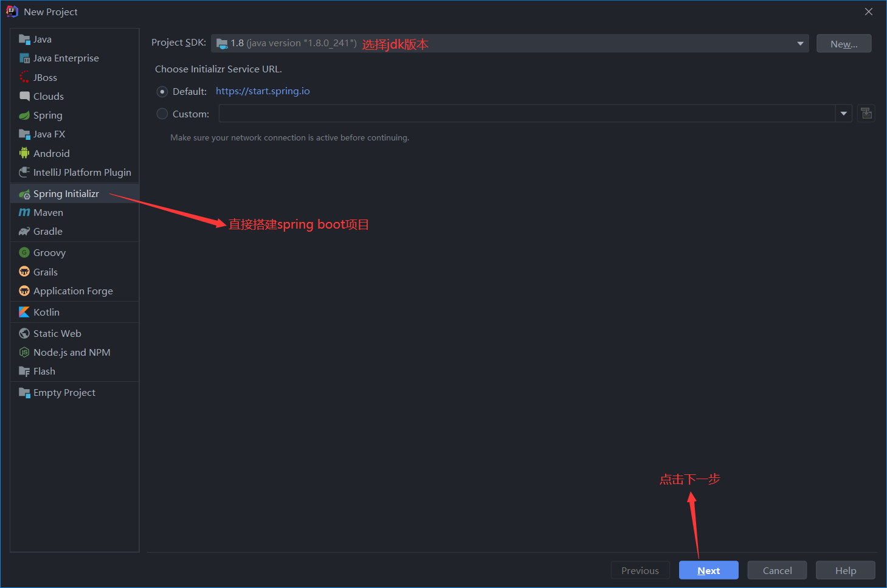This screenshot has width=887, height=588.
Task: Click the JBoss red dotted icon
Action: [x=24, y=77]
